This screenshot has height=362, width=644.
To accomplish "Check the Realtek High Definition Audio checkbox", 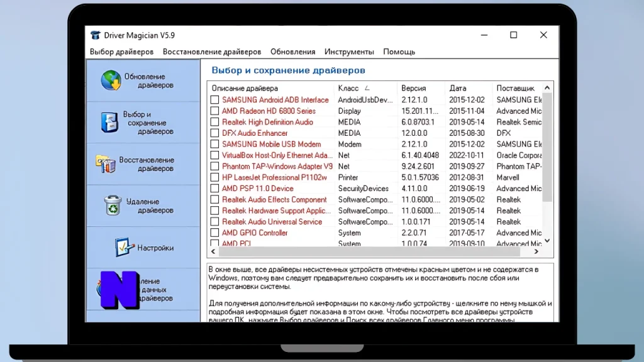I will tap(214, 122).
